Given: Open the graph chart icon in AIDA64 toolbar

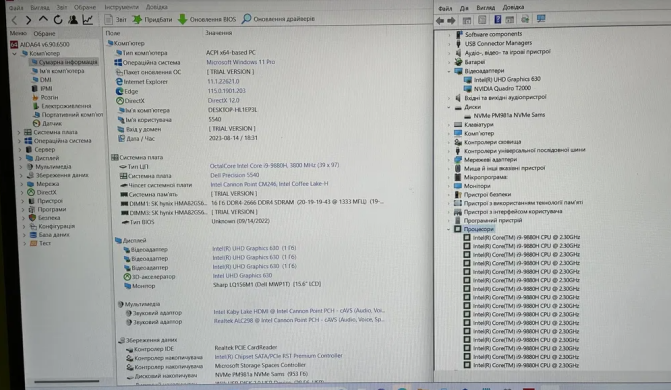Looking at the screenshot, I should 88,20.
